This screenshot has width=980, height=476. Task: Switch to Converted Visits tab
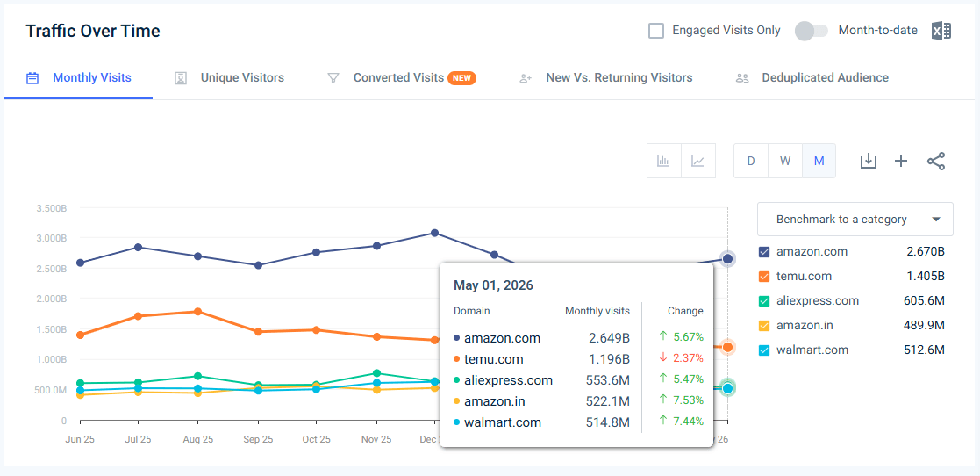[x=402, y=78]
